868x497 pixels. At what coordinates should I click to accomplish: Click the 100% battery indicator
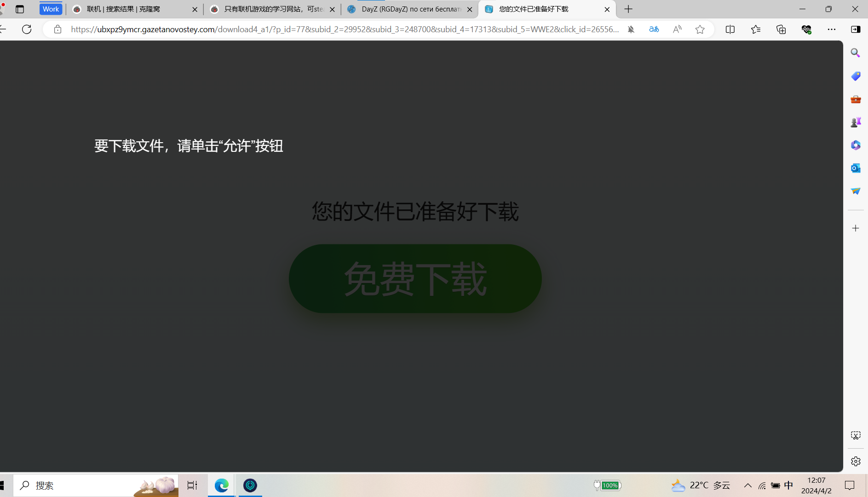coord(608,485)
